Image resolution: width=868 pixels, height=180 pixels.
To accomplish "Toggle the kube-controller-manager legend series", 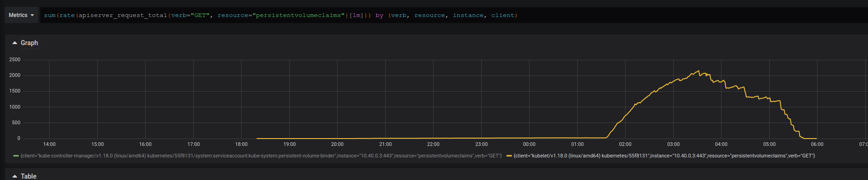I will [260, 156].
